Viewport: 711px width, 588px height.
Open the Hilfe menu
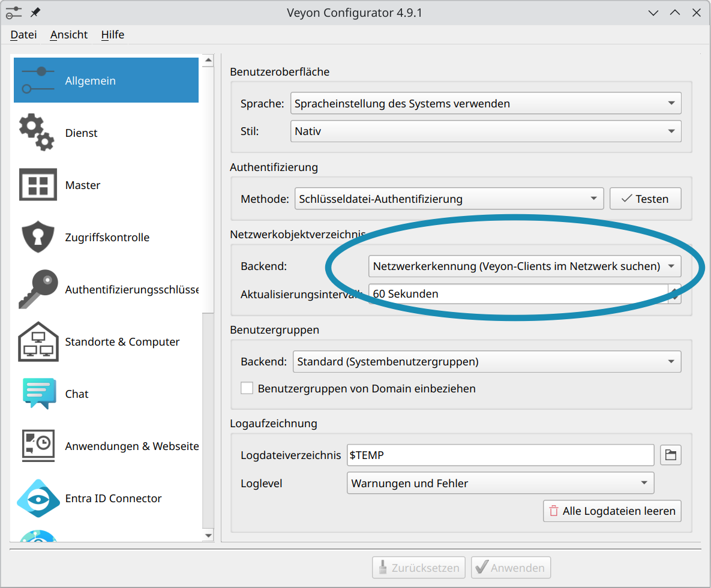click(x=112, y=35)
